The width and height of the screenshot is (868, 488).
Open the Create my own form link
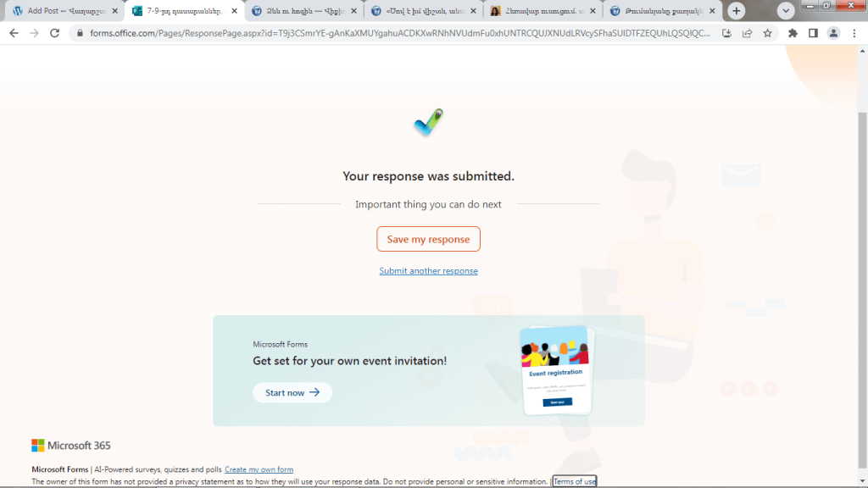(259, 469)
